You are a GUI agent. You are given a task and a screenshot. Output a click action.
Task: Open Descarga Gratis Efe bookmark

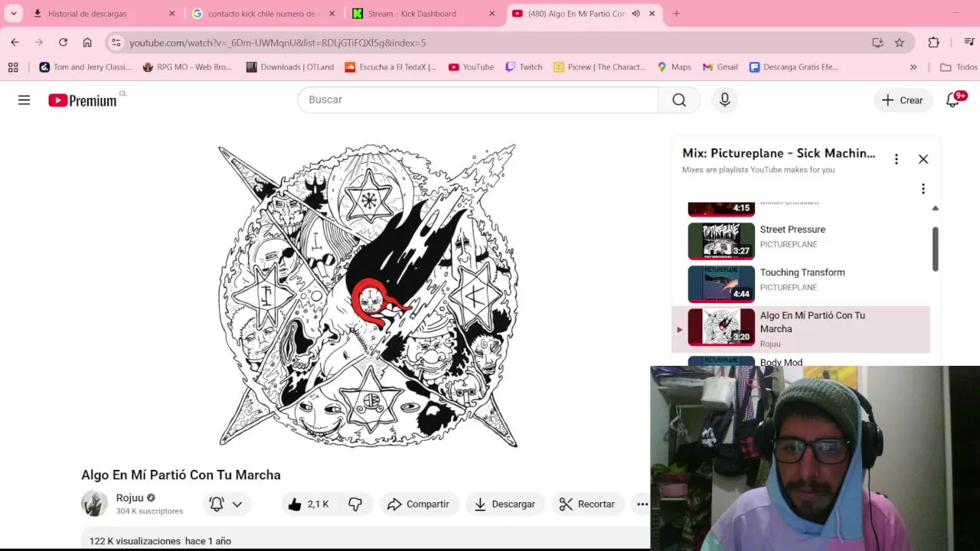(x=794, y=67)
